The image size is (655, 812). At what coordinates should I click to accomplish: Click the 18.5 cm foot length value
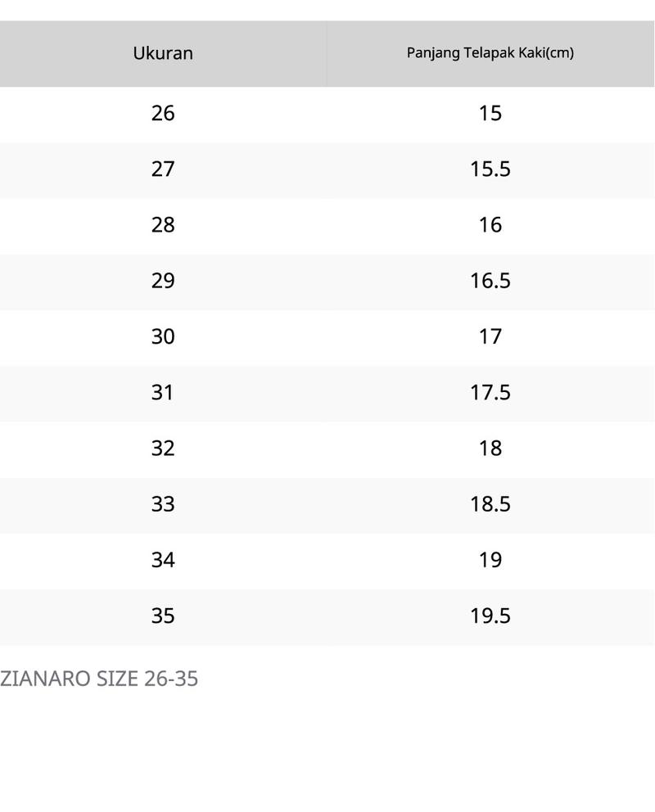coord(490,505)
